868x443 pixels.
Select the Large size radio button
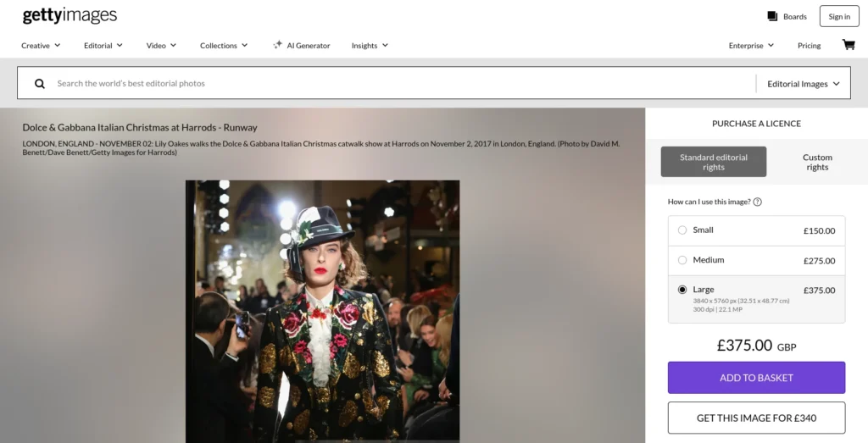682,289
